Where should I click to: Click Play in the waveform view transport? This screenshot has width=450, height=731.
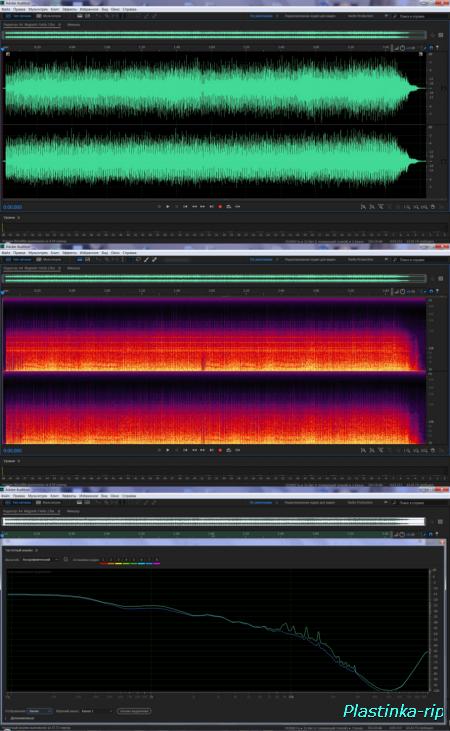(168, 207)
